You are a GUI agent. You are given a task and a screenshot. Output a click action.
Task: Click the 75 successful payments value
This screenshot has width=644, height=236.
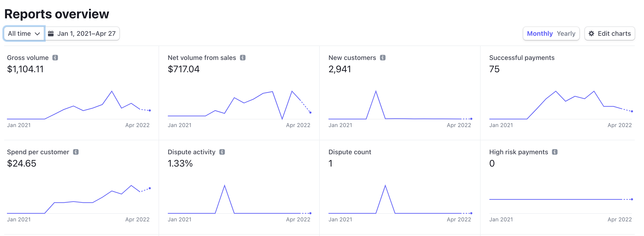[x=494, y=69]
